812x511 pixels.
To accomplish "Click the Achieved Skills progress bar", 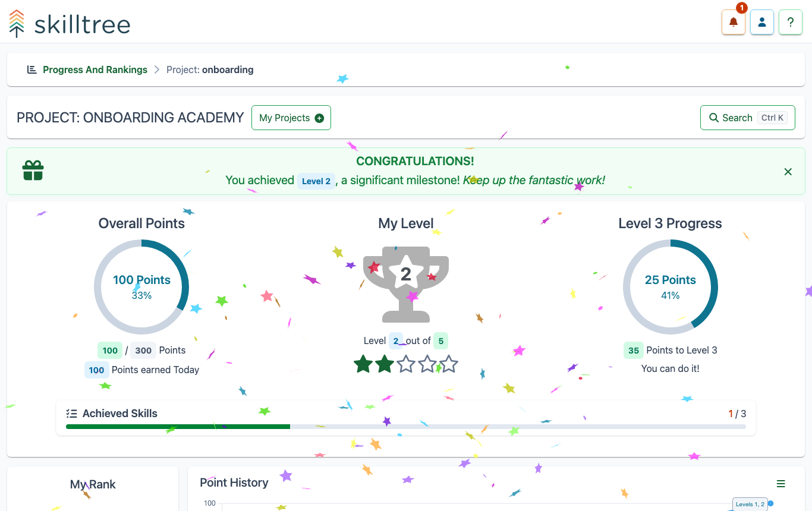I will pyautogui.click(x=406, y=427).
